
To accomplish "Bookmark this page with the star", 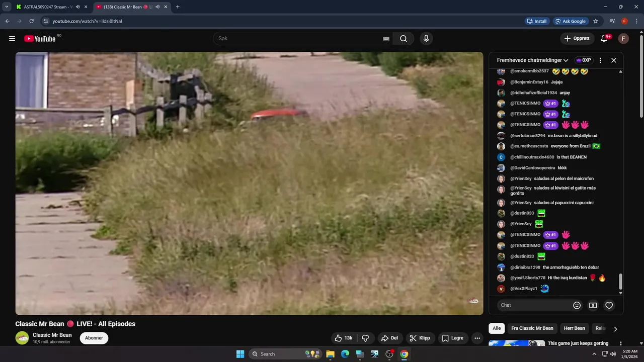I will tap(596, 21).
